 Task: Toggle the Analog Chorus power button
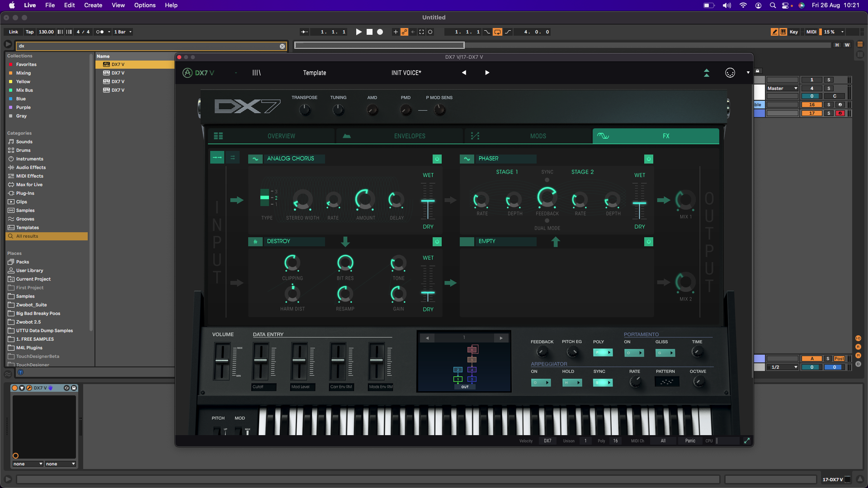pos(437,159)
